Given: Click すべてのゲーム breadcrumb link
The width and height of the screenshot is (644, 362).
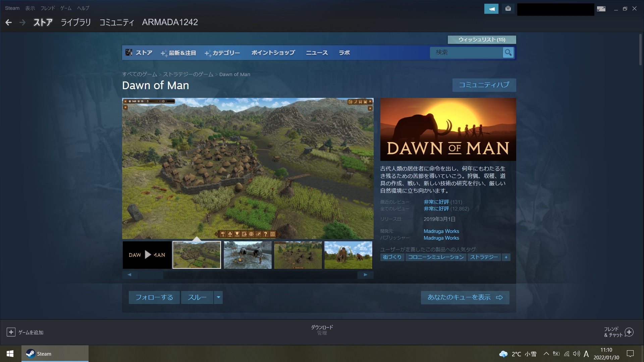Looking at the screenshot, I should [140, 74].
